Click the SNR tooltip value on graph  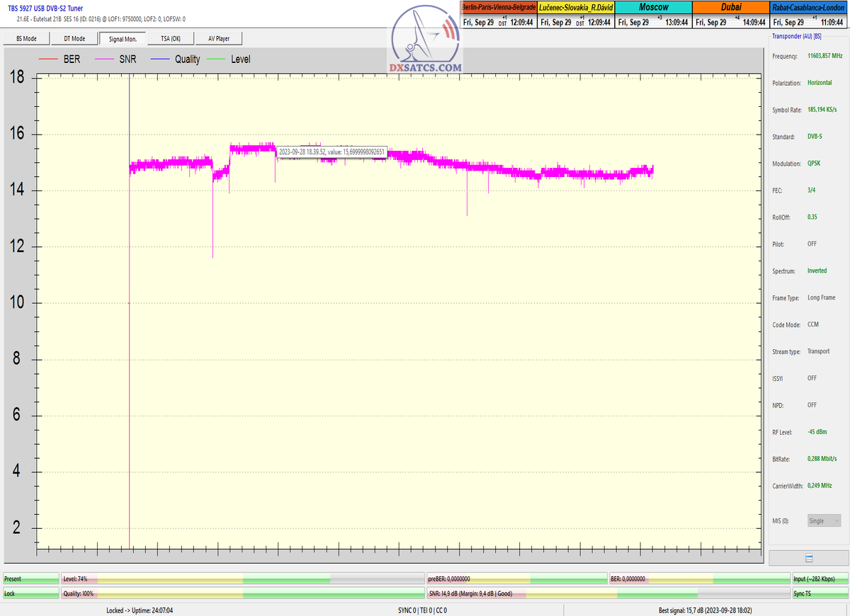click(331, 152)
